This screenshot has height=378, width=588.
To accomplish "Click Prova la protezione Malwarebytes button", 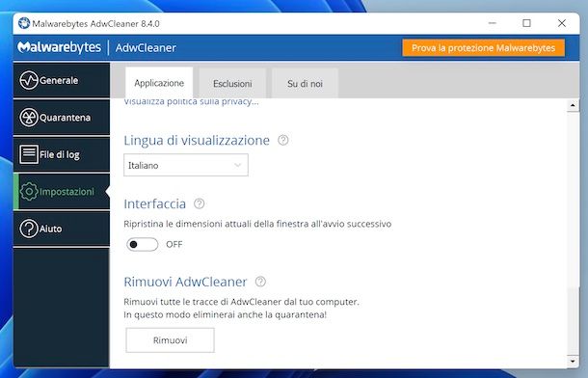I will [483, 48].
